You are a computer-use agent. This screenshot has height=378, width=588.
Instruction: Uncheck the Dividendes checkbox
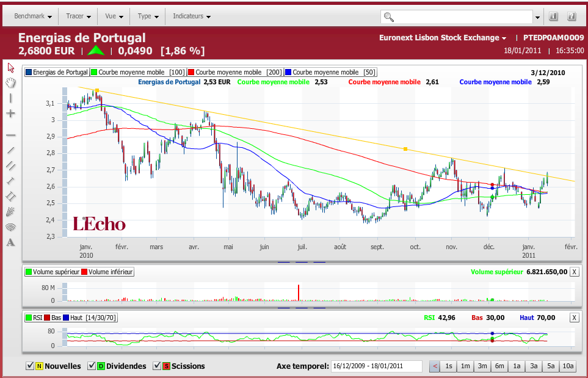point(92,366)
